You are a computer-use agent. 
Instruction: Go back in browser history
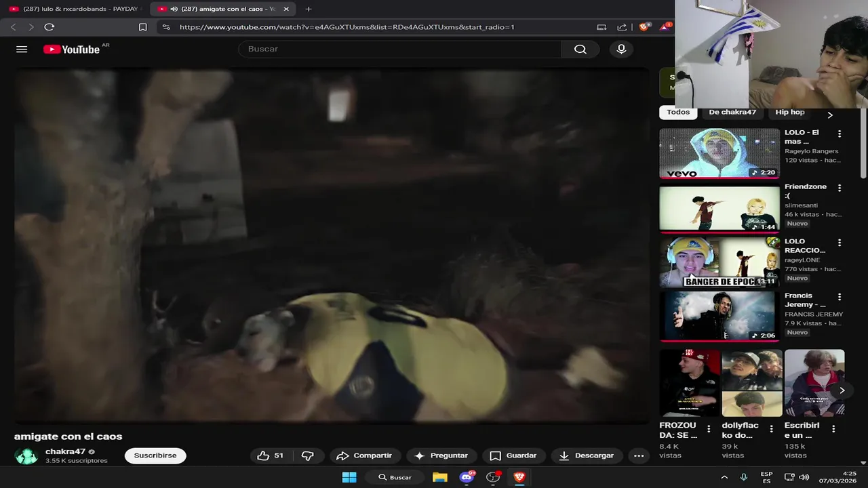(x=13, y=27)
